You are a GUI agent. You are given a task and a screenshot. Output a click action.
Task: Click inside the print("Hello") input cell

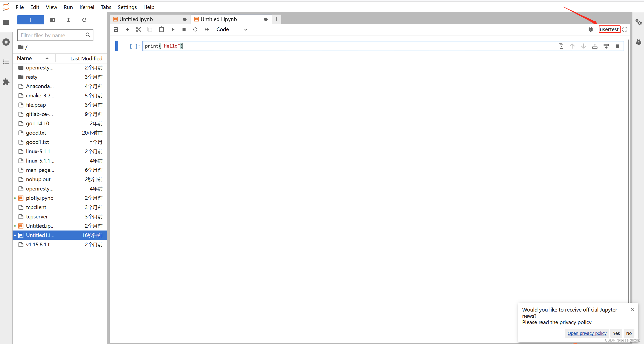164,46
